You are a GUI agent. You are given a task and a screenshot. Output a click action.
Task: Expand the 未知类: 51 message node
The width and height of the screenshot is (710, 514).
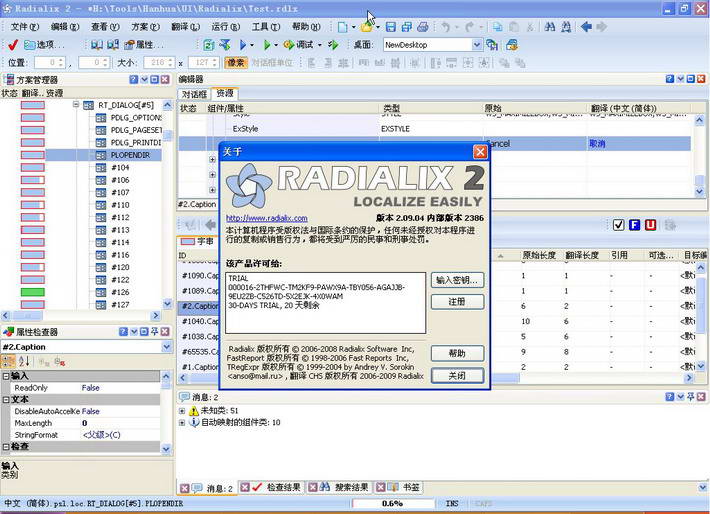point(182,411)
